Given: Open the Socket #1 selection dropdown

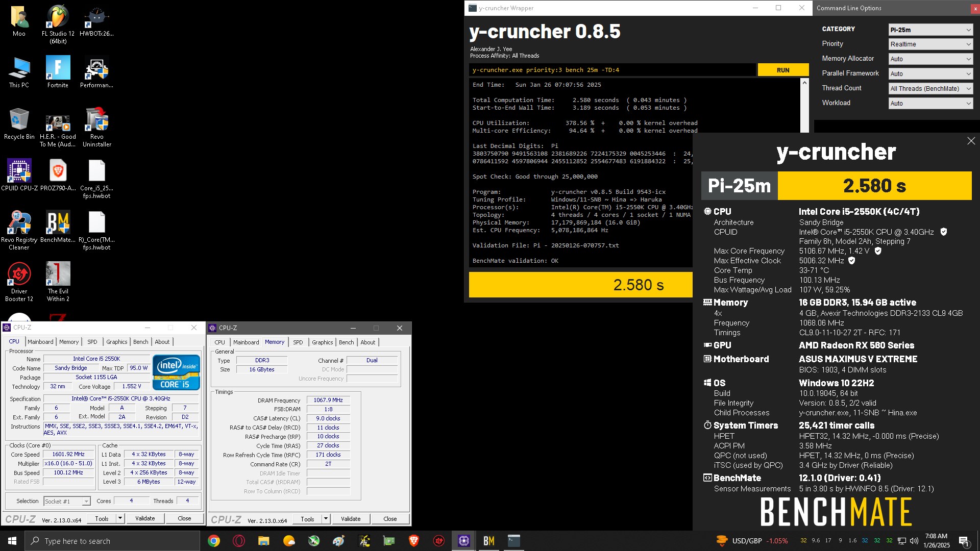Looking at the screenshot, I should click(67, 502).
